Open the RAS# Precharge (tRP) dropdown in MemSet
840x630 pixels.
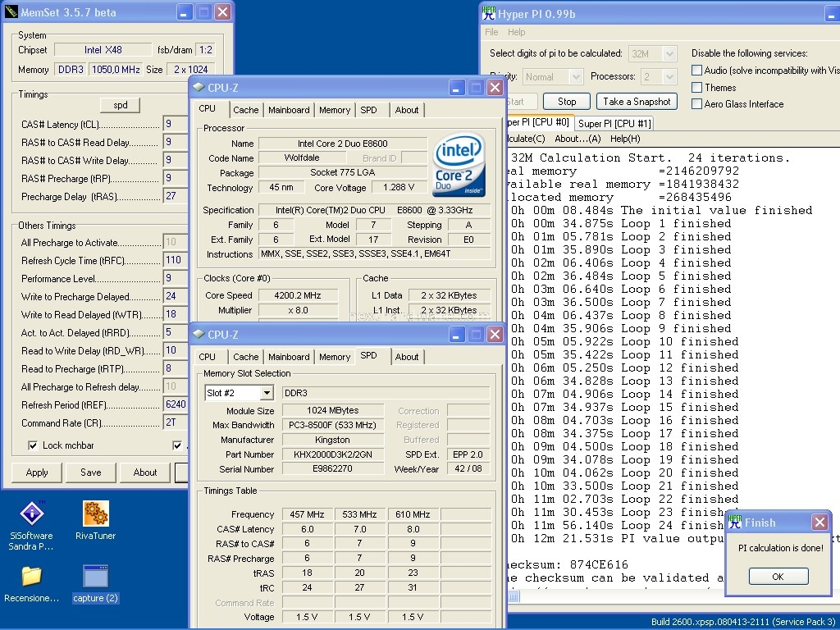coord(176,178)
